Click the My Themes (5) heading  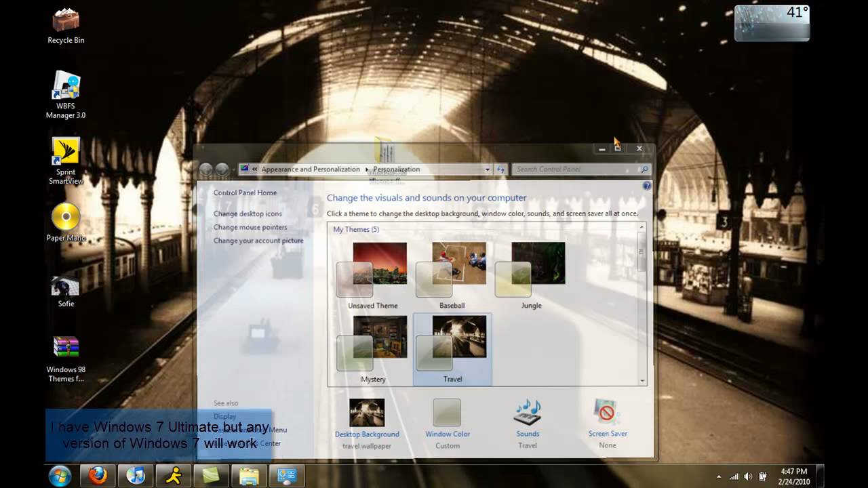(356, 229)
